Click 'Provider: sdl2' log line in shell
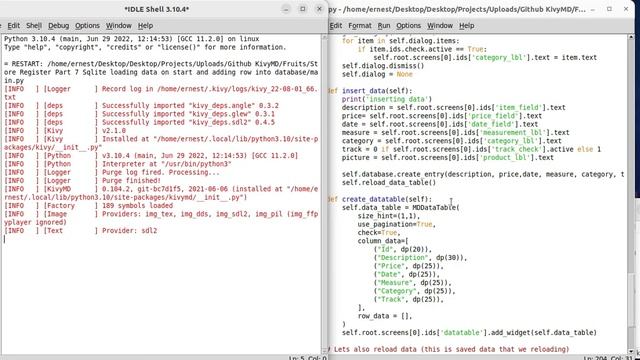Viewport: 640px width, 360px height. tap(80, 231)
